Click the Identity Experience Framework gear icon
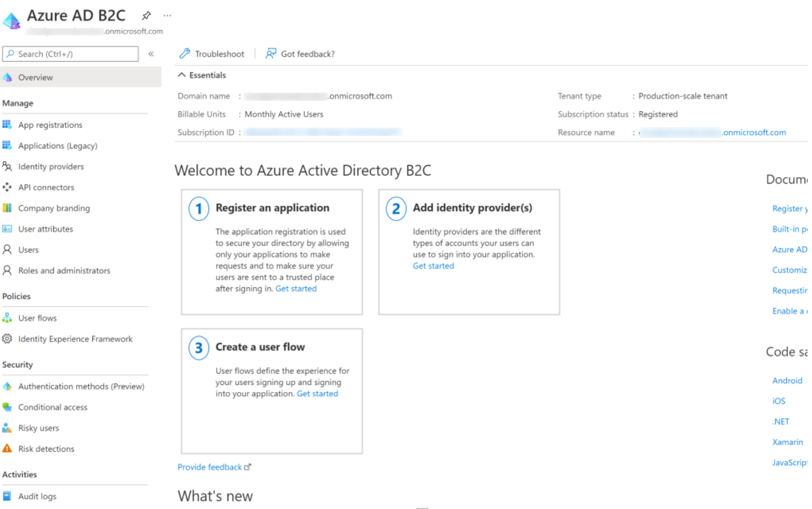This screenshot has height=509, width=812. [x=7, y=339]
